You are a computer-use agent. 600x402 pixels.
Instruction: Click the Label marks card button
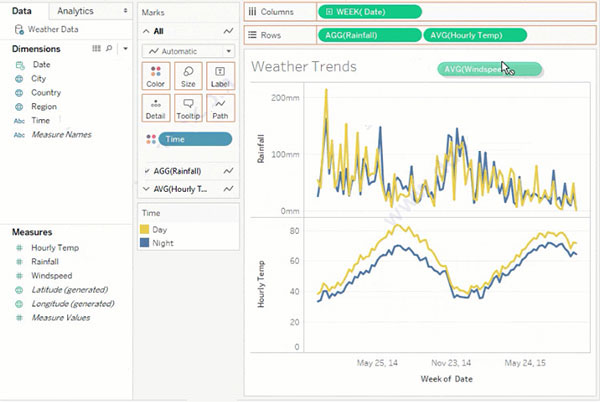tap(219, 77)
